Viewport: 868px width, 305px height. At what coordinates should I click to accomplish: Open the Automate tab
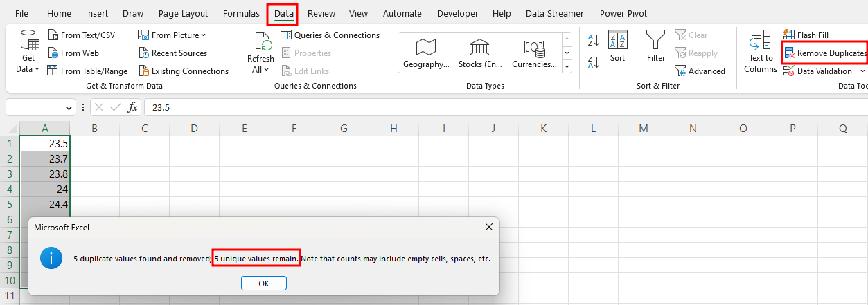[402, 13]
